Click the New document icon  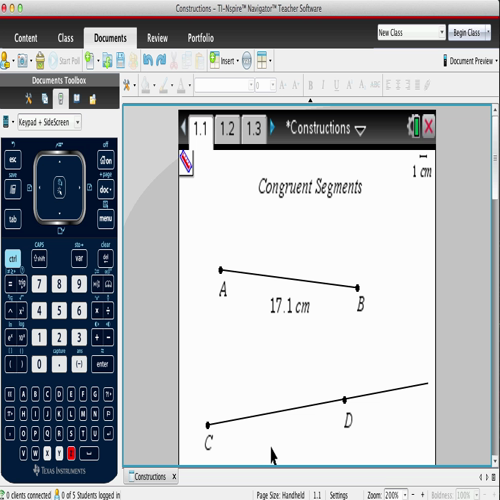pos(90,60)
